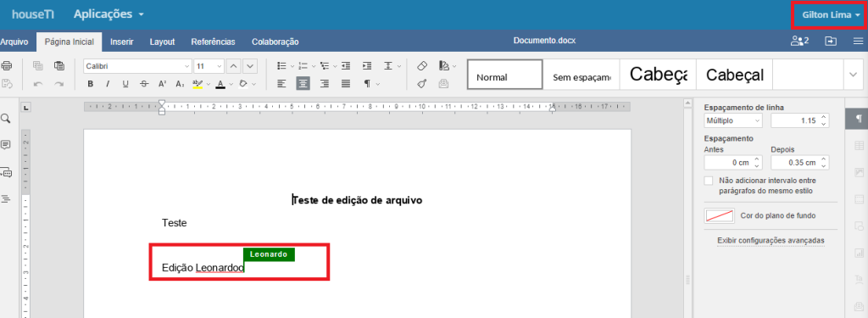The image size is (868, 318).
Task: Open the Aplicações dropdown menu
Action: pyautogui.click(x=108, y=14)
